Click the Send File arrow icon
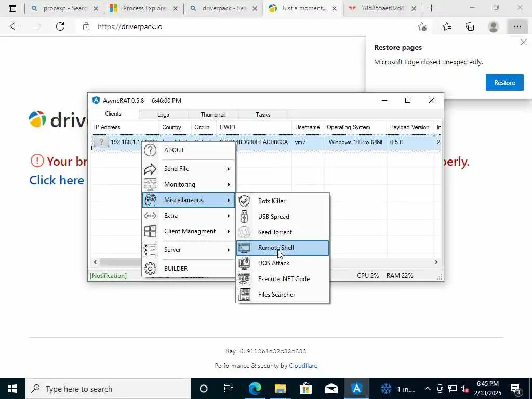Image resolution: width=532 pixels, height=399 pixels. 150,169
